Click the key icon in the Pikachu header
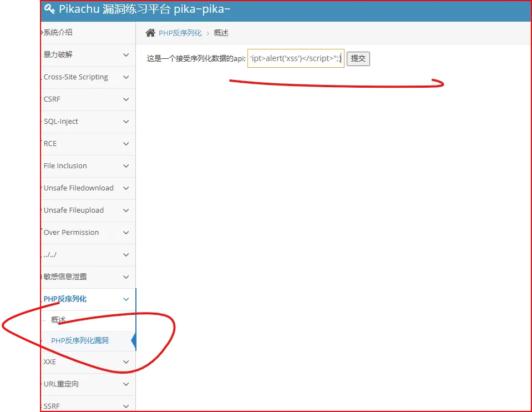 [49, 9]
